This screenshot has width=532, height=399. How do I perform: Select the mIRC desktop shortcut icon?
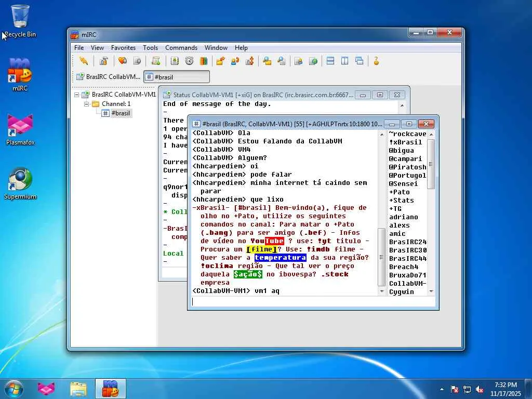pos(20,74)
